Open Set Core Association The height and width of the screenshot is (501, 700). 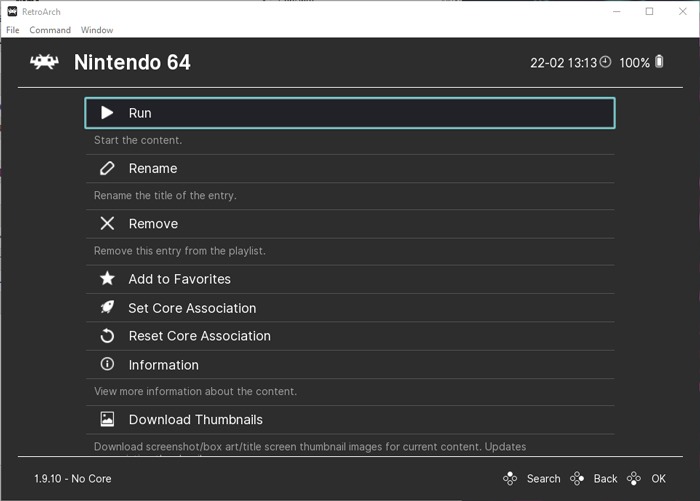pos(350,308)
